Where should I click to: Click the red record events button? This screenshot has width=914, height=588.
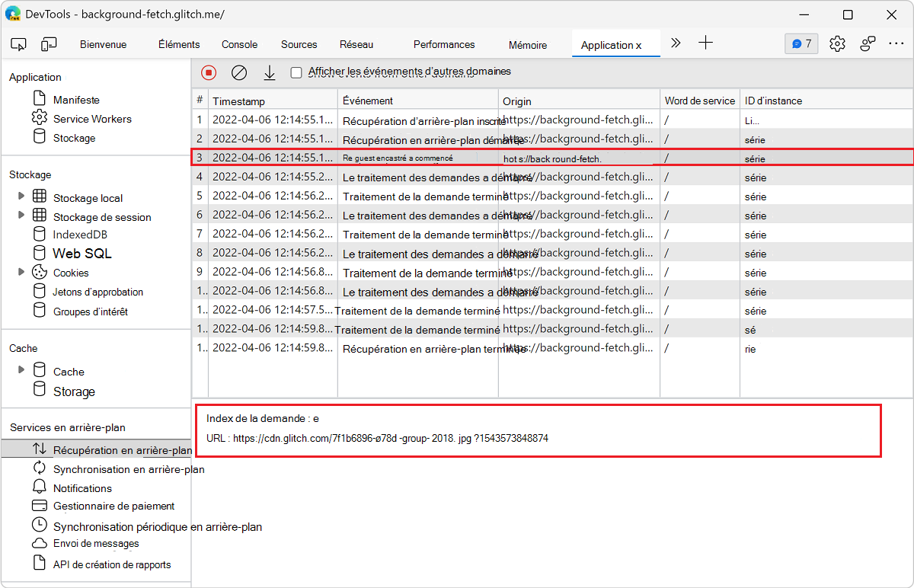coord(209,72)
